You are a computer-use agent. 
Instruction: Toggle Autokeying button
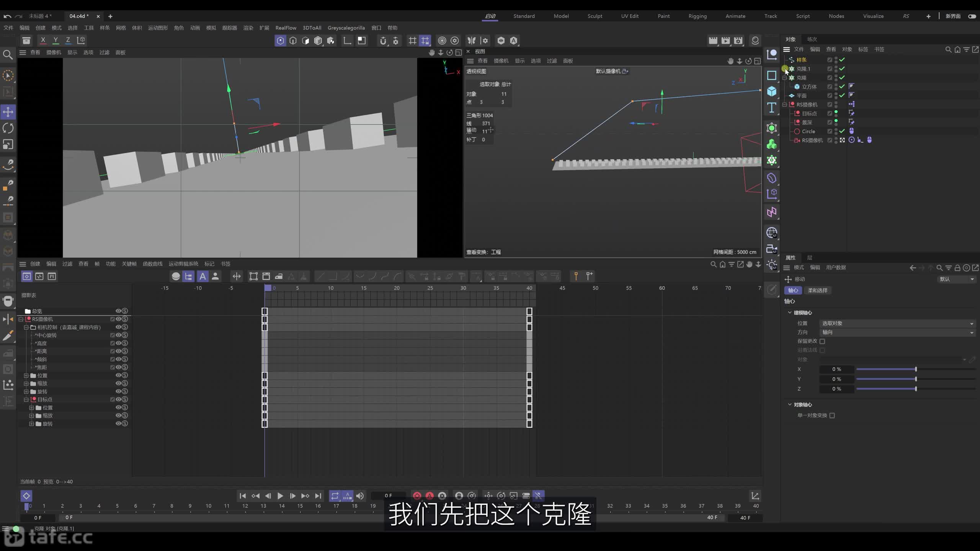click(x=430, y=496)
